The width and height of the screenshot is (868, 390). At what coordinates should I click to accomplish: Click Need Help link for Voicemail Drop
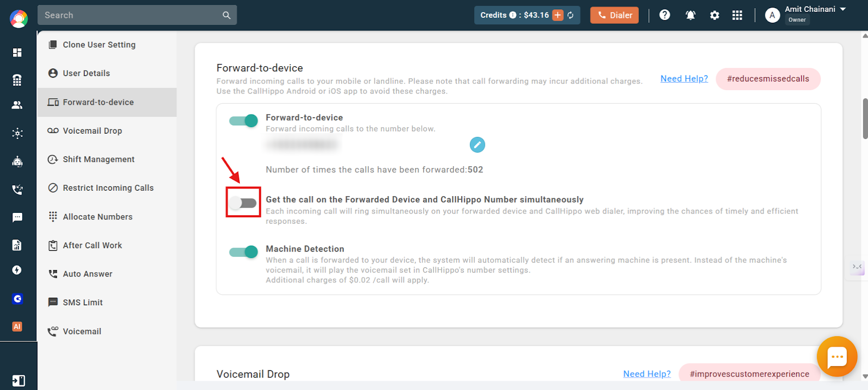coord(647,374)
